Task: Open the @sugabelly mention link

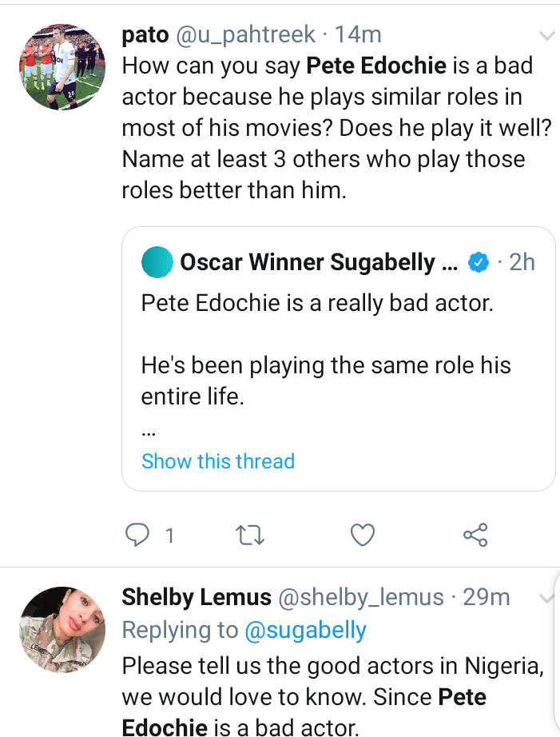Action: pos(306,630)
